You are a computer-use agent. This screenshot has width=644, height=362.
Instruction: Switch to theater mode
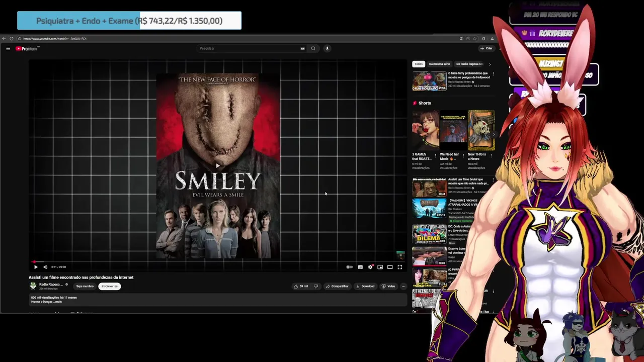click(390, 267)
